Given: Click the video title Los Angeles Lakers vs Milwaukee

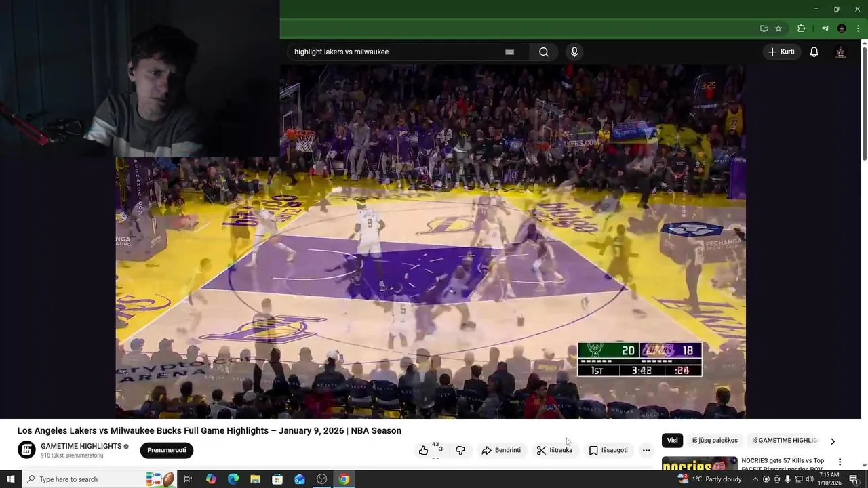Looking at the screenshot, I should point(210,431).
